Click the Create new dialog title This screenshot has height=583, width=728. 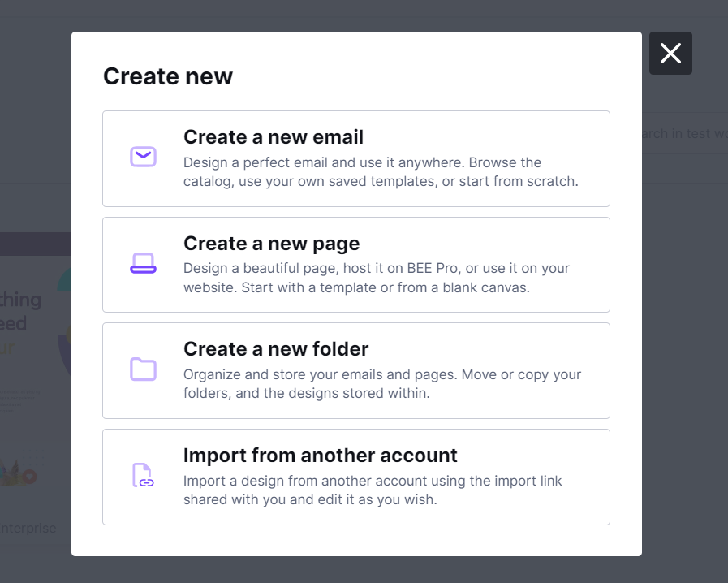[x=168, y=76]
